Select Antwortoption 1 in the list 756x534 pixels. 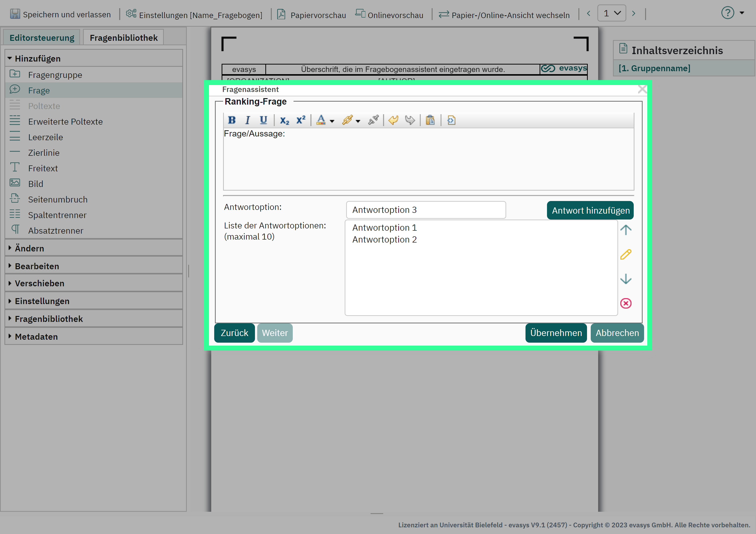click(x=385, y=228)
